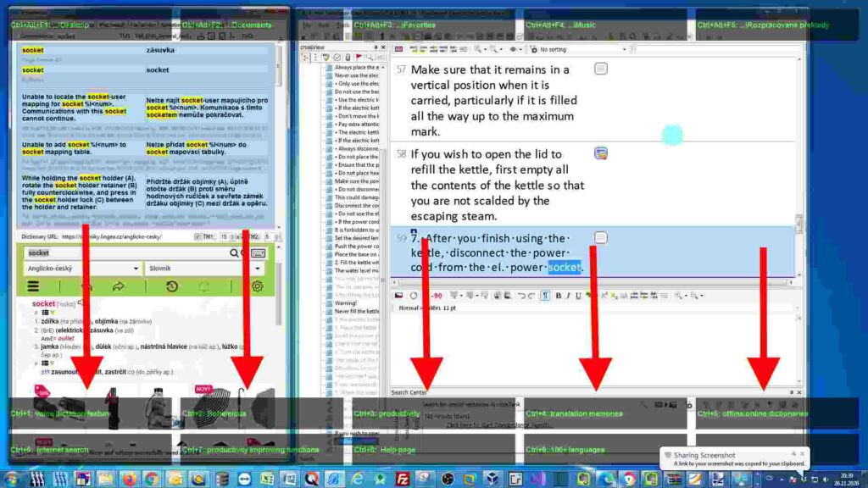Viewport: 868px width, 488px height.
Task: Click the red -90 icon in editor toolbar
Action: 437,296
